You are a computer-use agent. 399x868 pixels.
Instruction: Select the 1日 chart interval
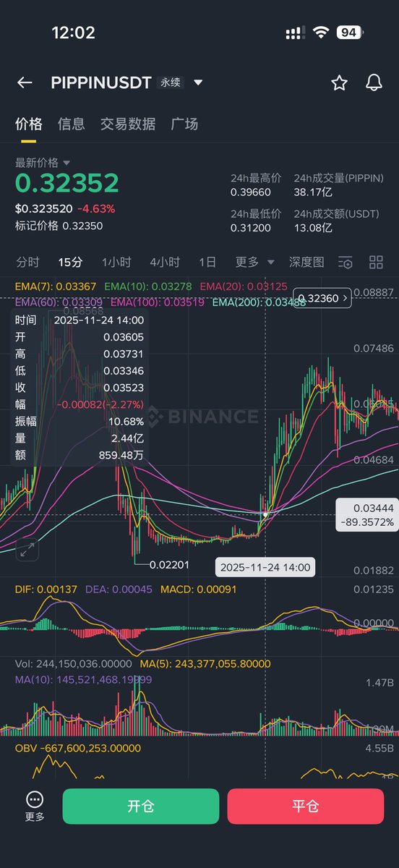click(x=207, y=262)
